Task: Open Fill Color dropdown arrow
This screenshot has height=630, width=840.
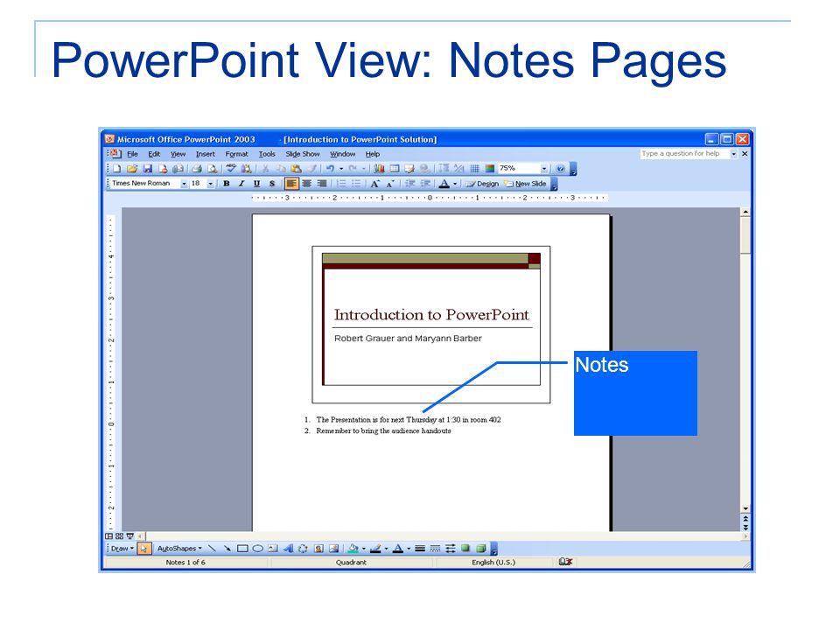Action: (x=364, y=548)
